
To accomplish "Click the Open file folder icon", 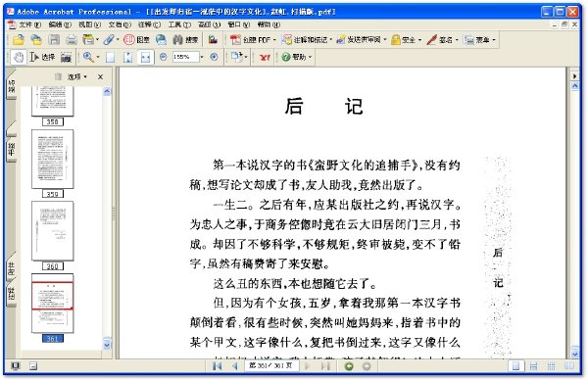I will [19, 39].
